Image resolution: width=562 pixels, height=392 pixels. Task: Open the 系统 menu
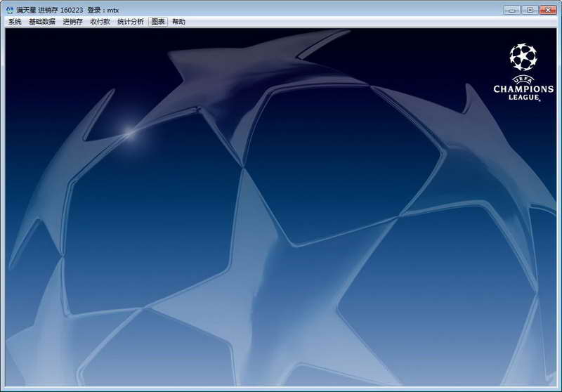point(15,22)
